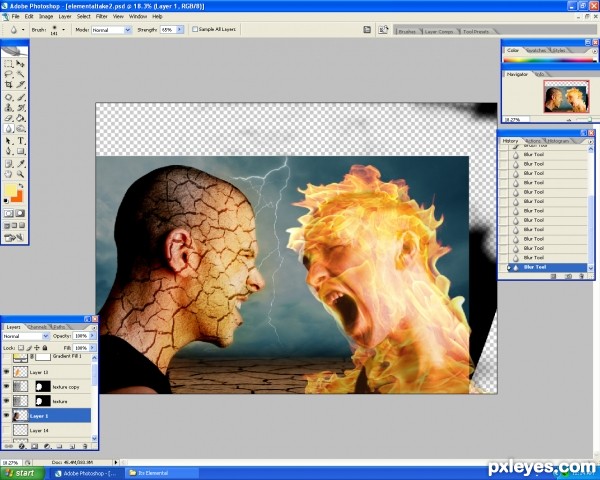Select the Lasso tool

coord(9,74)
